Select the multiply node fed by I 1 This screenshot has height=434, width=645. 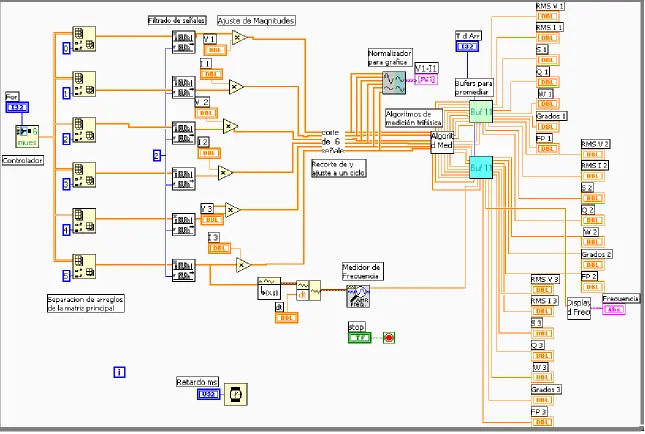(236, 87)
